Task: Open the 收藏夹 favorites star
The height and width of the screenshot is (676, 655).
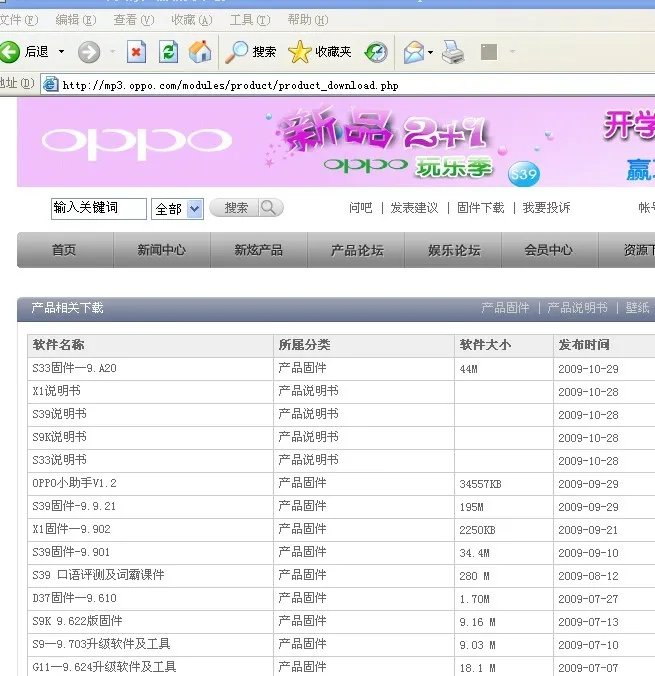Action: click(320, 52)
